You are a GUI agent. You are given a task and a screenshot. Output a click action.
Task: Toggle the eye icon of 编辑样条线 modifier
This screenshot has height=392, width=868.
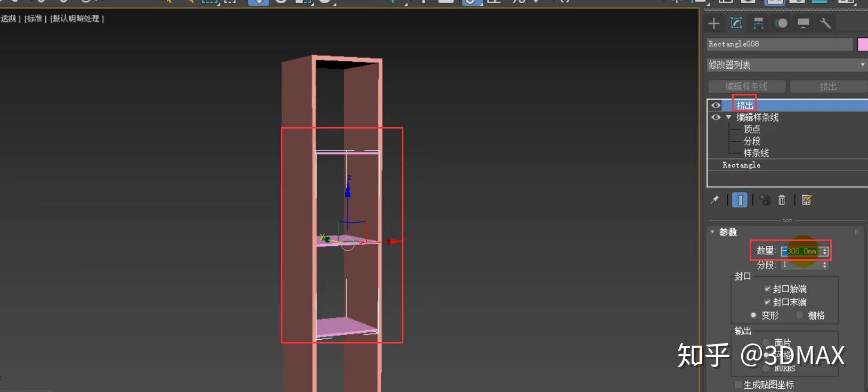click(716, 117)
